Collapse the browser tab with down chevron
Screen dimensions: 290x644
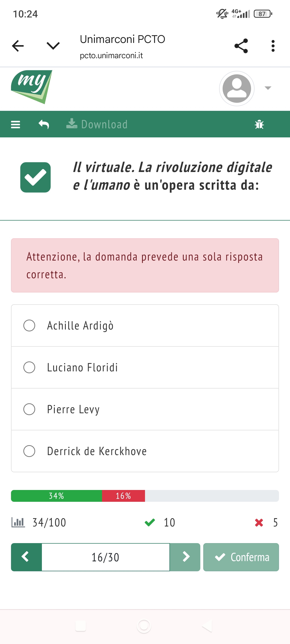coord(53,46)
